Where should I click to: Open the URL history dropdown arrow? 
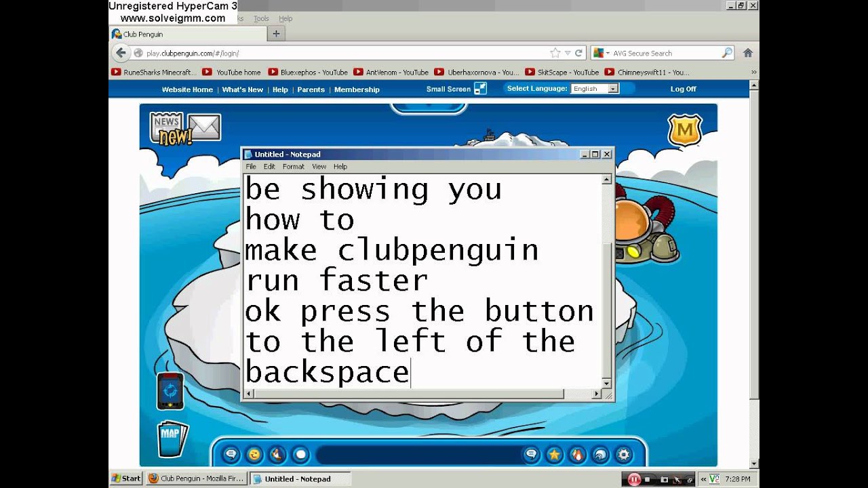[x=567, y=53]
